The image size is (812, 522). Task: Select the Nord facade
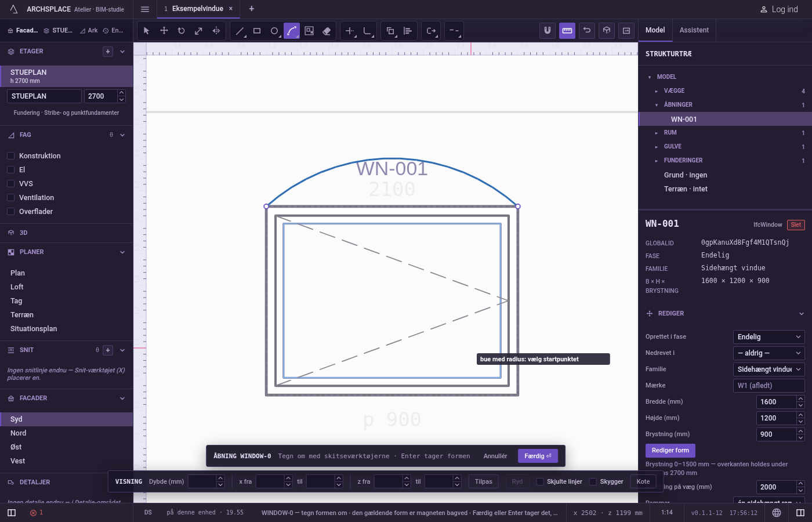[19, 433]
